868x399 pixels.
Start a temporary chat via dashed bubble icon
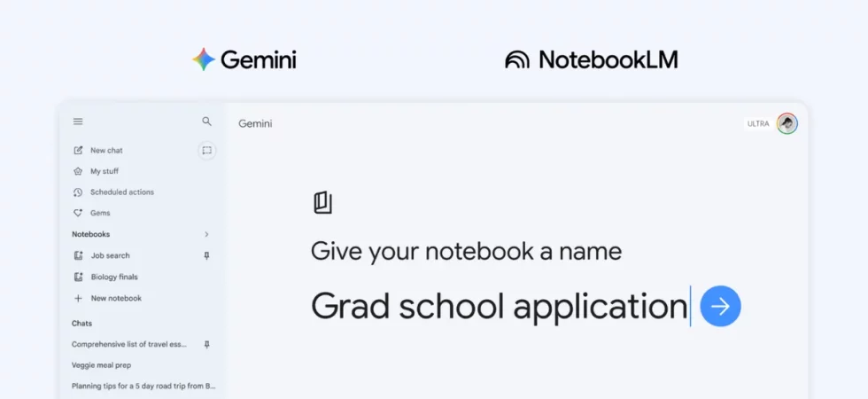point(206,151)
